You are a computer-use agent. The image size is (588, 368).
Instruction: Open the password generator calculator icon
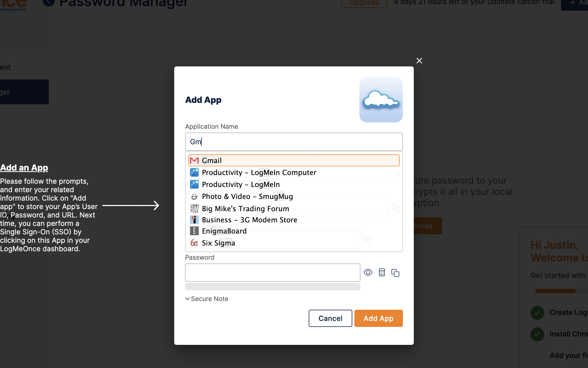click(x=382, y=272)
